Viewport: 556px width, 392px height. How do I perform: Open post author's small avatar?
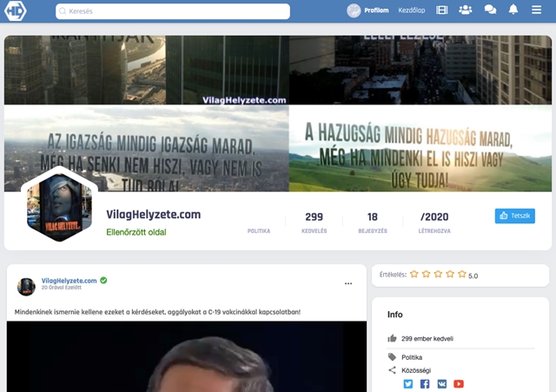26,287
